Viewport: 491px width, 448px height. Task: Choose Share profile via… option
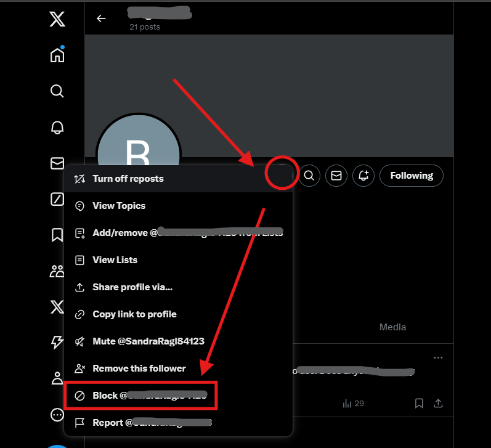pos(178,287)
